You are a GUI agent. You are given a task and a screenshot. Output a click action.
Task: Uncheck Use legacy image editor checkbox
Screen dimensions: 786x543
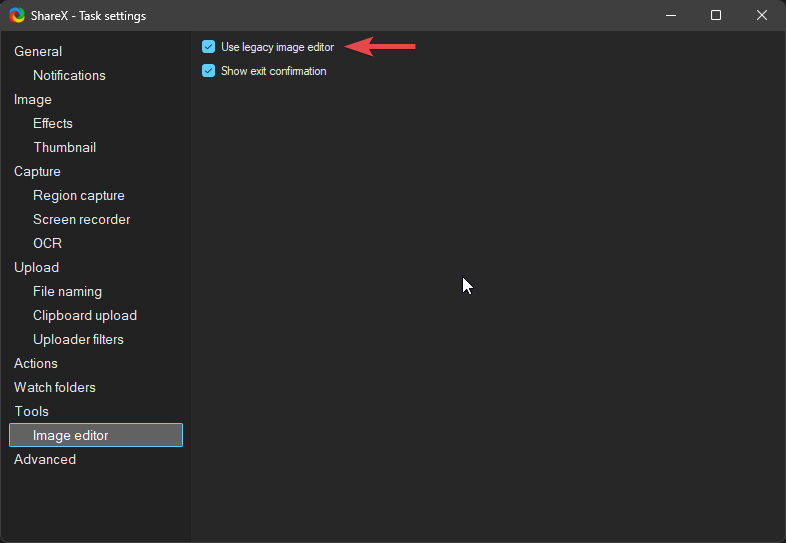coord(209,47)
